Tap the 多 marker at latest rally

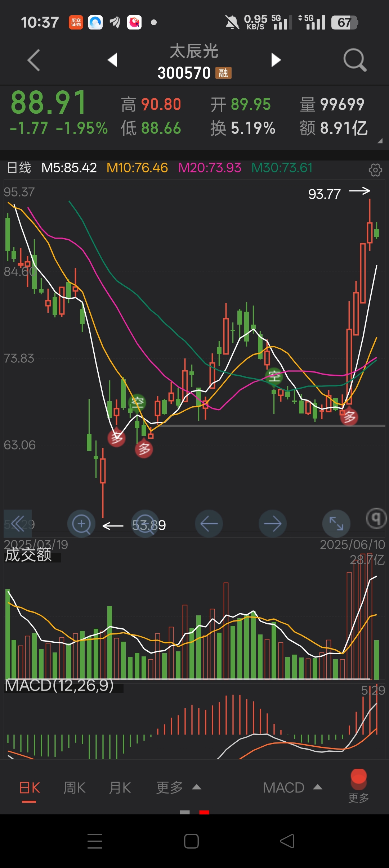349,417
